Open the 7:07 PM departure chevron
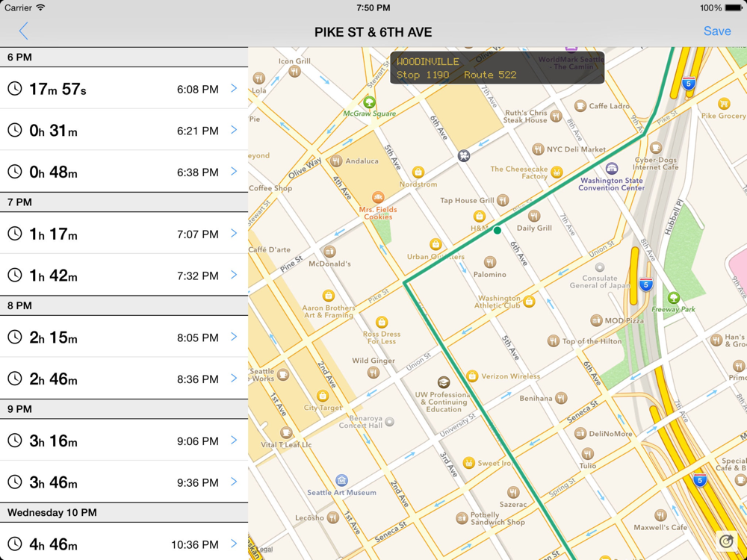The height and width of the screenshot is (560, 747). point(233,233)
